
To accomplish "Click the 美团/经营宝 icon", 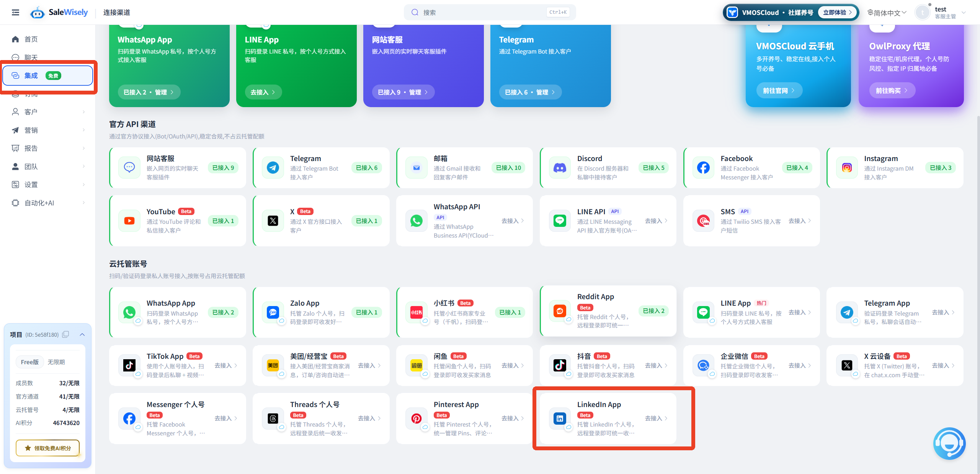I will tap(273, 365).
